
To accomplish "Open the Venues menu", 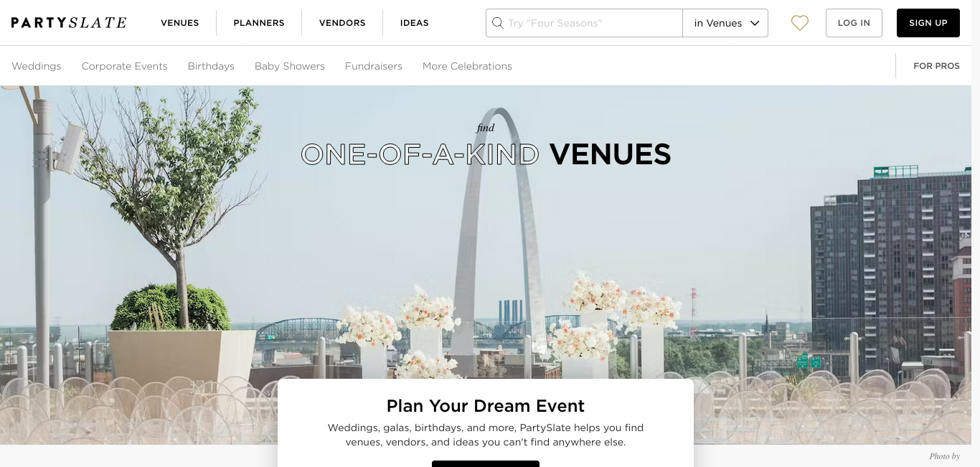I will tap(180, 23).
